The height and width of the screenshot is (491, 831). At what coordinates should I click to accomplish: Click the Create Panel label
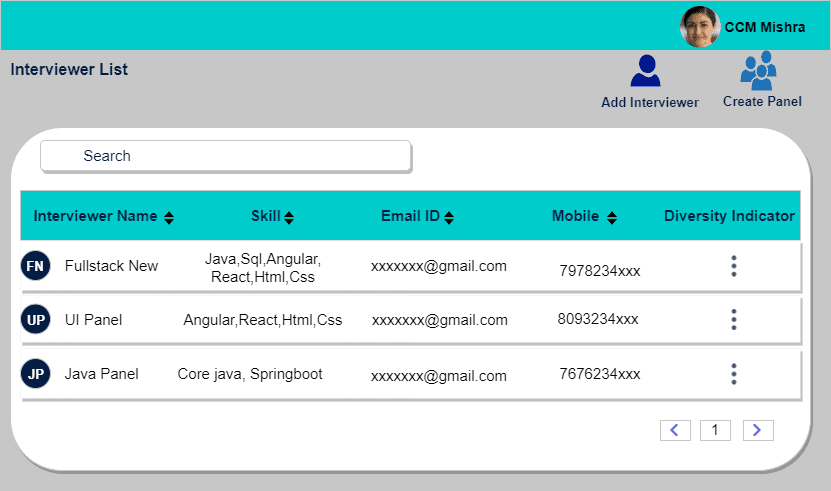pos(762,101)
